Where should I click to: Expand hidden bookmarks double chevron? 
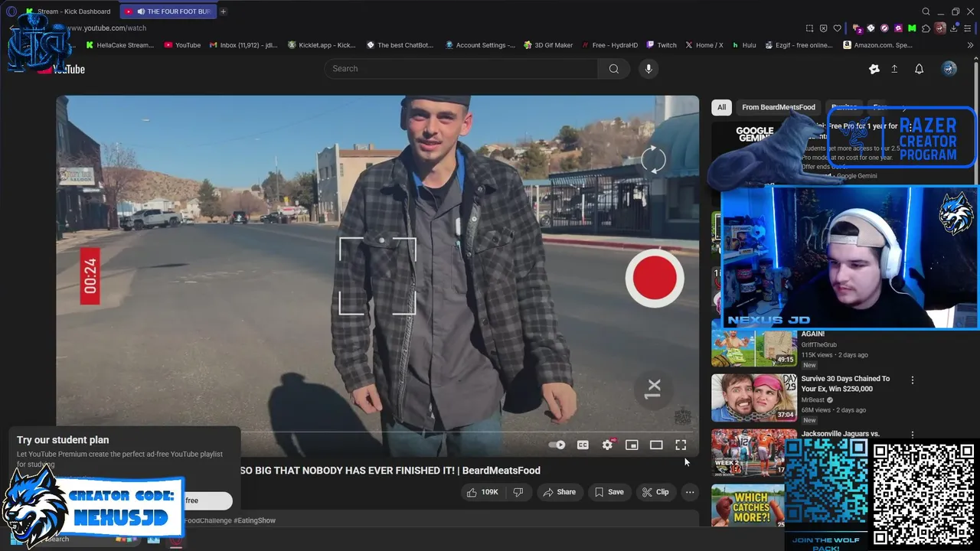[x=970, y=45]
